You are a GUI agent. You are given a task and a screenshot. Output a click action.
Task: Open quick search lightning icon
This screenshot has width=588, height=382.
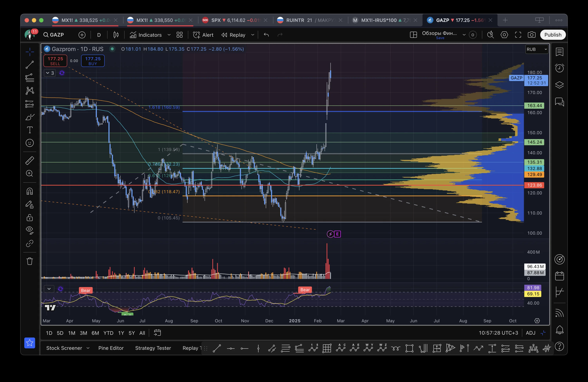[490, 35]
